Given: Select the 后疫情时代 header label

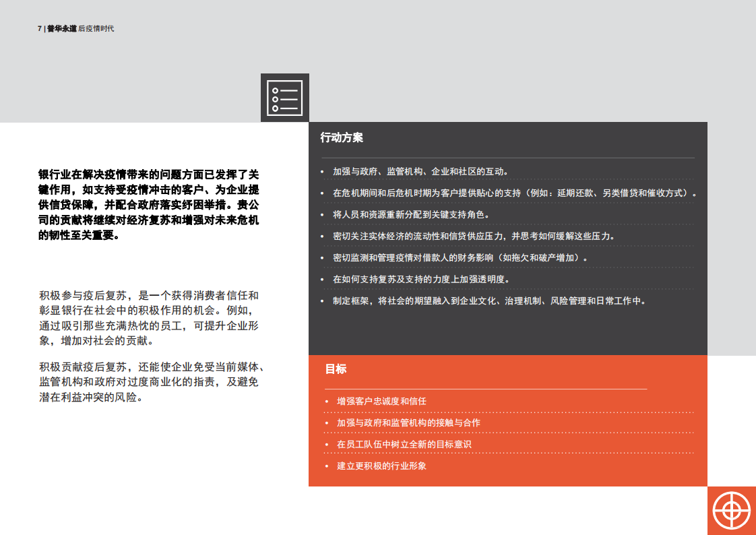Looking at the screenshot, I should pos(97,28).
